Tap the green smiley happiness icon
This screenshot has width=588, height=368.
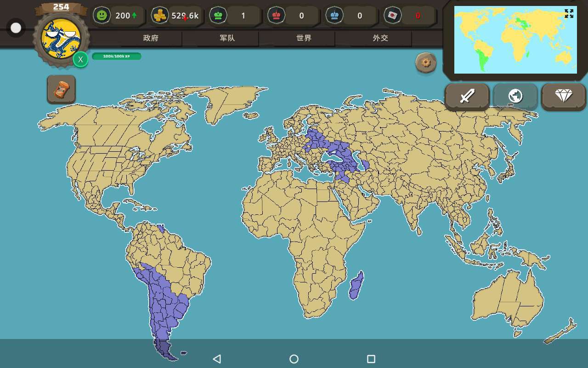[x=102, y=15]
